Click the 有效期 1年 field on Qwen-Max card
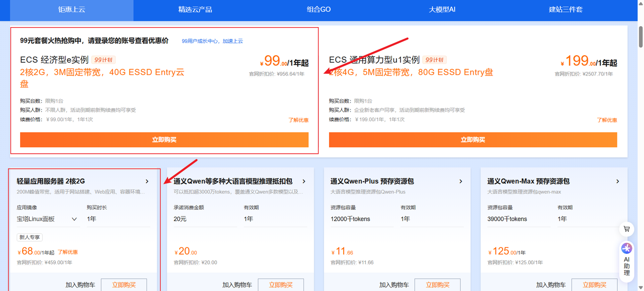Image resolution: width=644 pixels, height=291 pixels. point(589,219)
